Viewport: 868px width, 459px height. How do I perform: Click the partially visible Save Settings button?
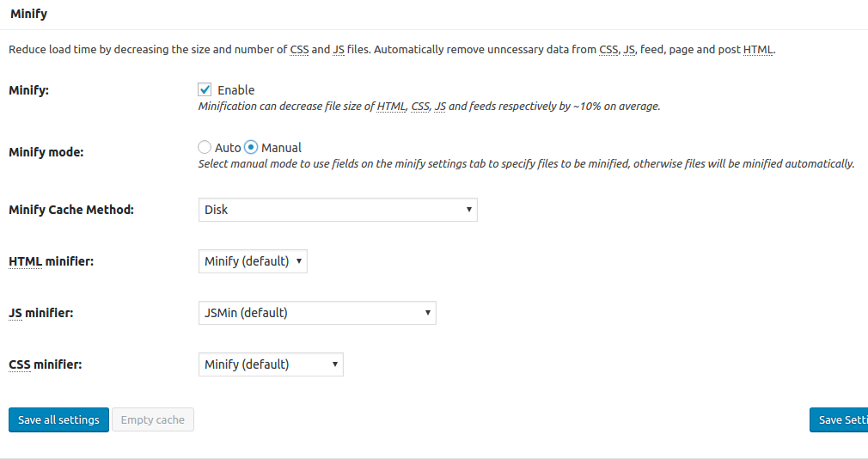(x=839, y=419)
